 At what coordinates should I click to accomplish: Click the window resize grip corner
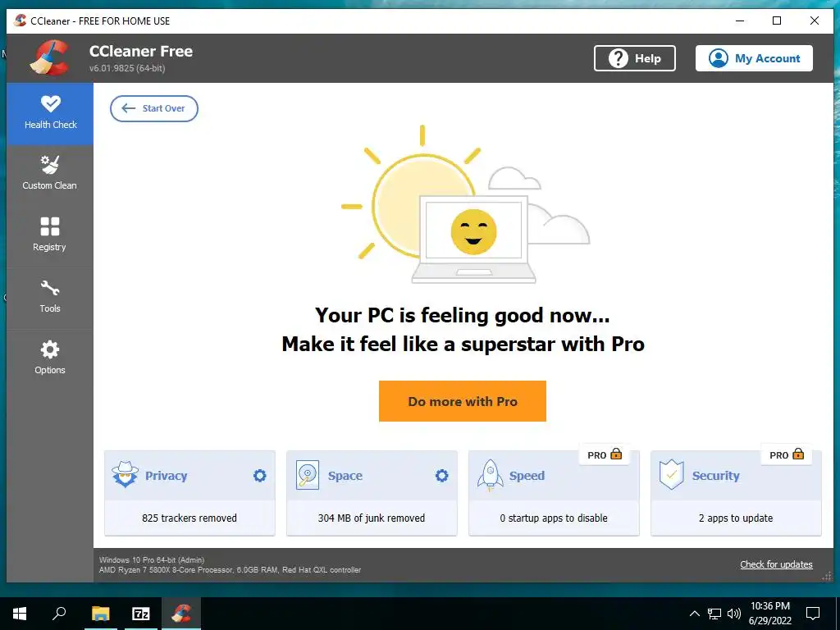[x=827, y=576]
